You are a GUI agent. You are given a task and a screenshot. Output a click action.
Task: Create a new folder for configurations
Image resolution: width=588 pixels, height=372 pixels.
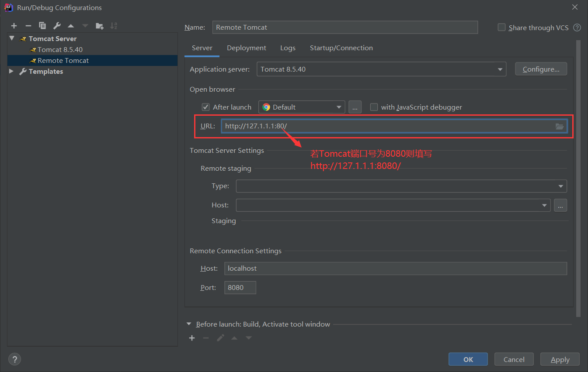point(100,26)
